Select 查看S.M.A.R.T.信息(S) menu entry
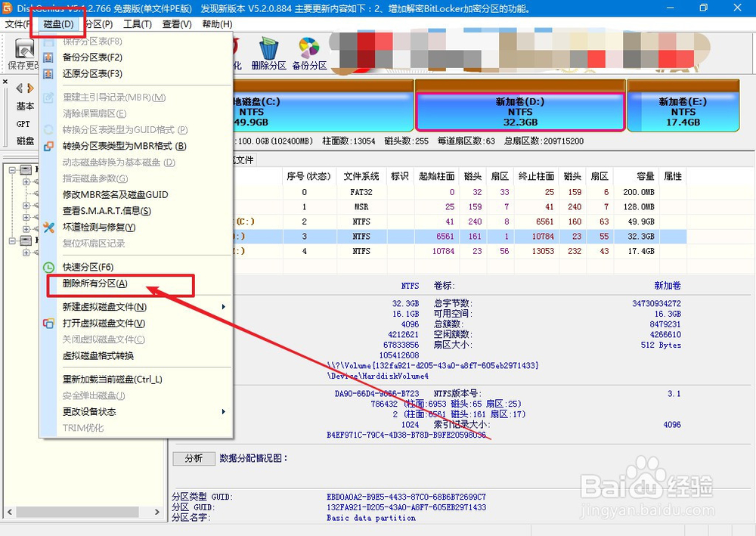The height and width of the screenshot is (536, 756). (x=107, y=211)
